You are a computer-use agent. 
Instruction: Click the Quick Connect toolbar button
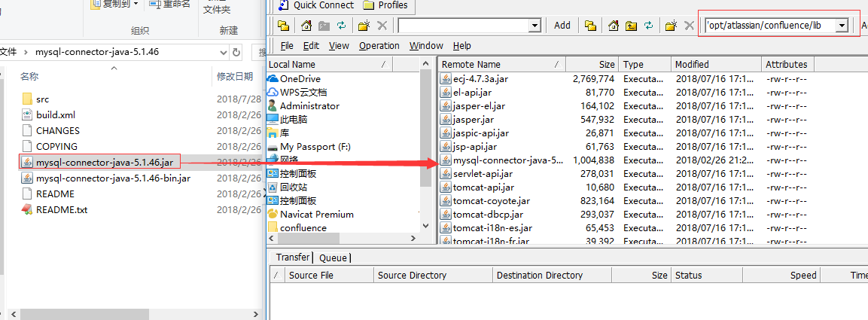click(315, 5)
